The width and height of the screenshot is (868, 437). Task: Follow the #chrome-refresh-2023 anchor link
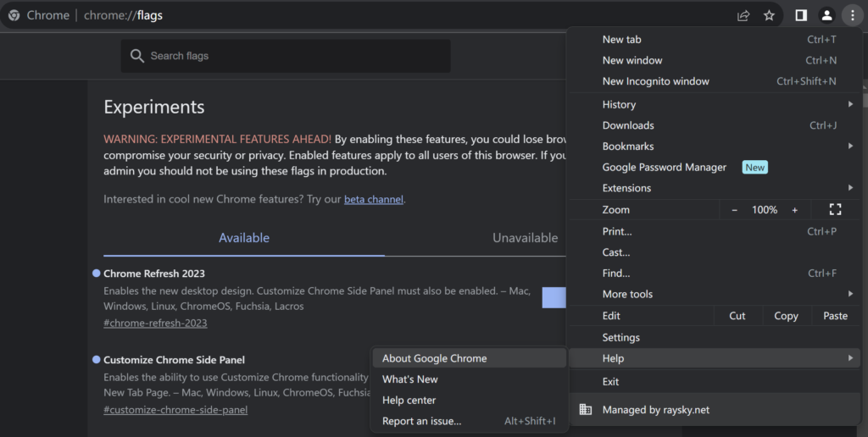pos(155,323)
